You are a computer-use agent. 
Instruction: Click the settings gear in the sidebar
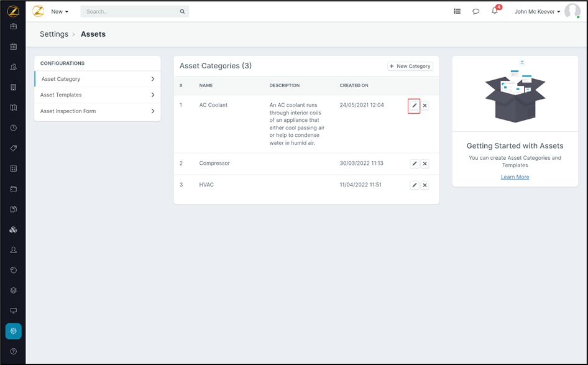pos(14,331)
